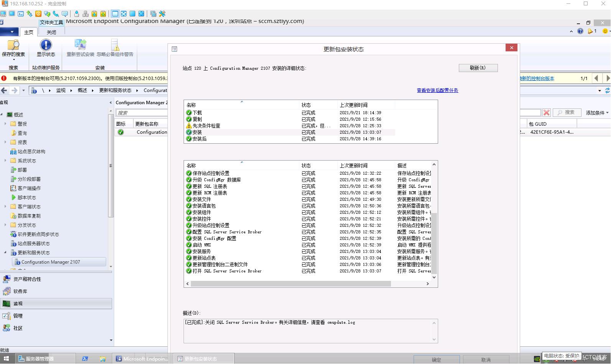Click the previous notification arrow next to 1/1

click(596, 78)
